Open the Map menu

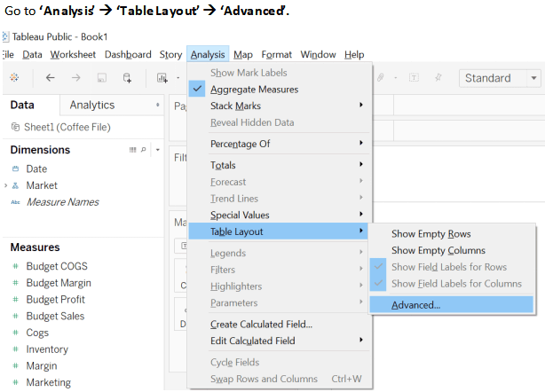tap(243, 55)
